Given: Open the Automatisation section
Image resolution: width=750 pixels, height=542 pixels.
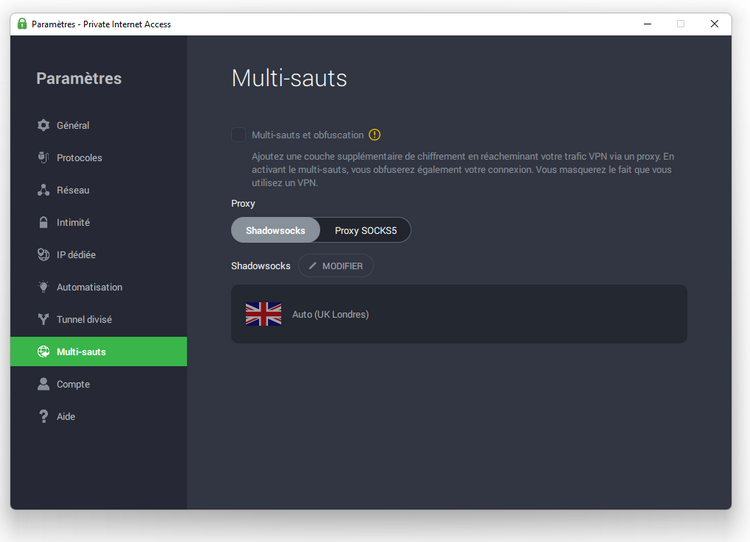Looking at the screenshot, I should tap(99, 287).
